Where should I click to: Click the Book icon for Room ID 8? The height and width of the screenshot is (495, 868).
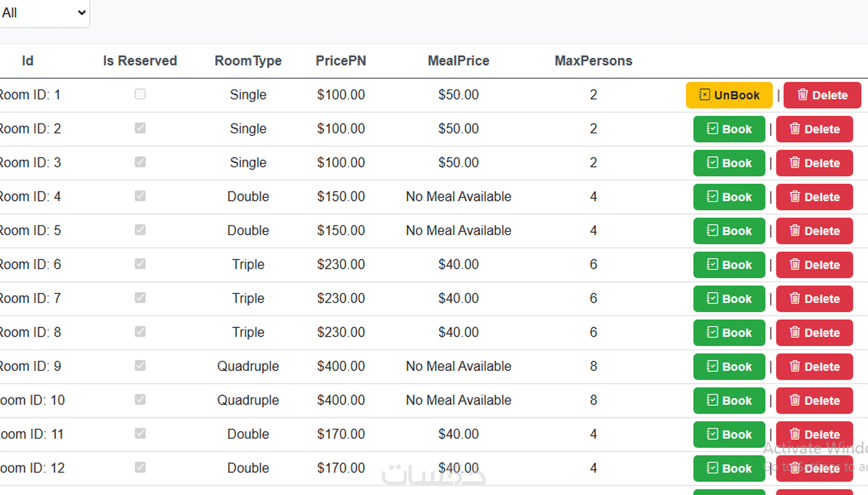pos(712,332)
